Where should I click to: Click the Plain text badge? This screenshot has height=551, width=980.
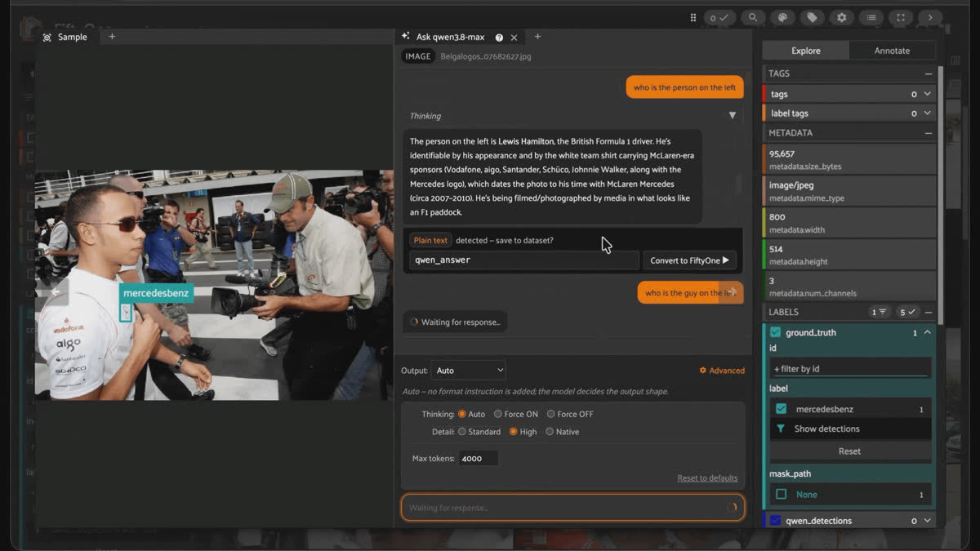coord(430,240)
